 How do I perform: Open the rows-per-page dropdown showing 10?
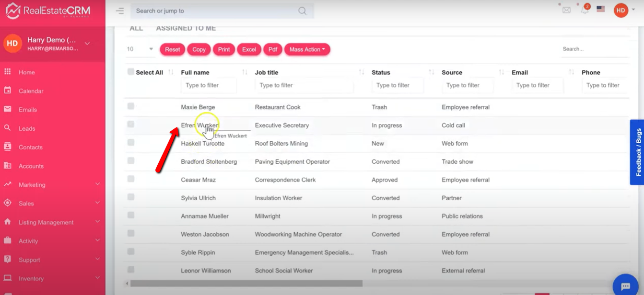click(140, 49)
